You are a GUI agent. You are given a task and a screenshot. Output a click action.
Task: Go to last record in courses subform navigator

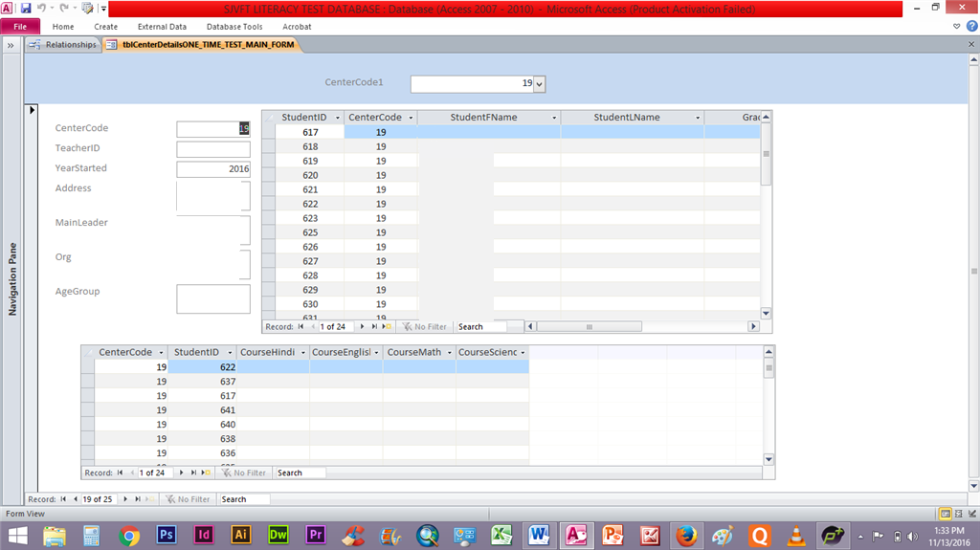[193, 473]
